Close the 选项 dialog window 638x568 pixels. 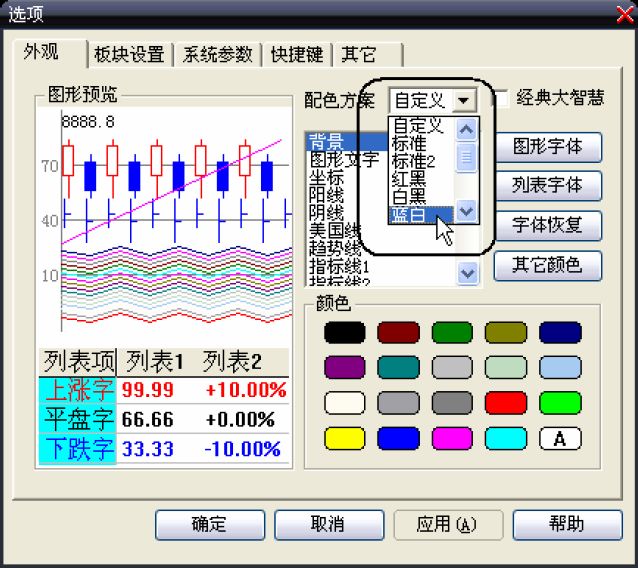click(x=625, y=15)
